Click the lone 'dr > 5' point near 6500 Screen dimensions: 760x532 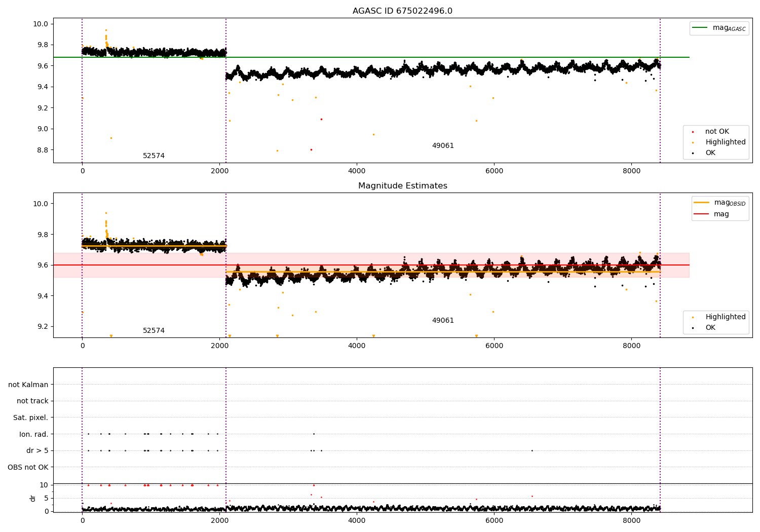532,450
